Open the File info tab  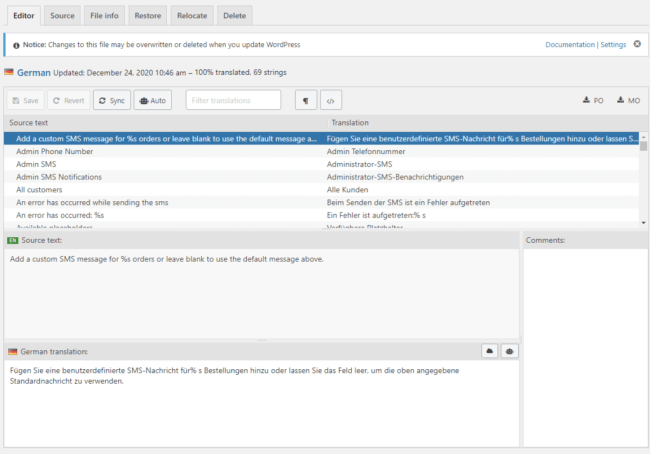(x=104, y=16)
